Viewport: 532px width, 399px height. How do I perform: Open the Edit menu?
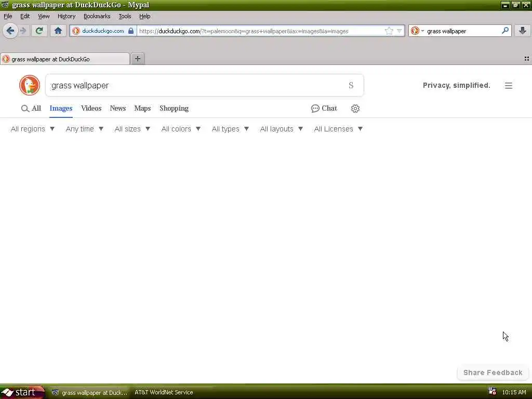25,16
